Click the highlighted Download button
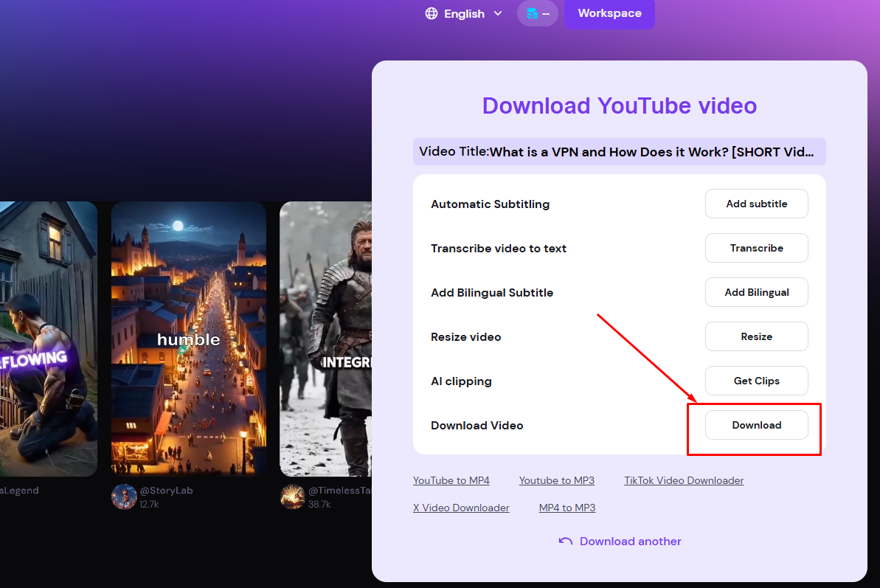 click(756, 425)
